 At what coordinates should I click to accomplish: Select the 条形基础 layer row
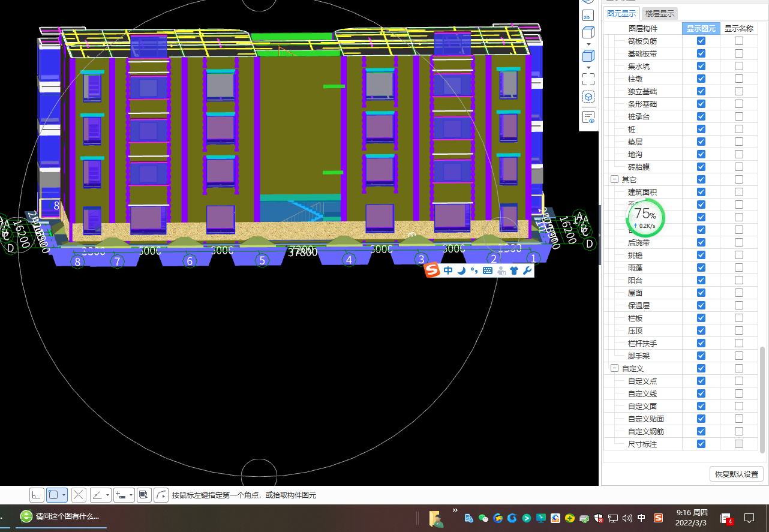pyautogui.click(x=681, y=104)
